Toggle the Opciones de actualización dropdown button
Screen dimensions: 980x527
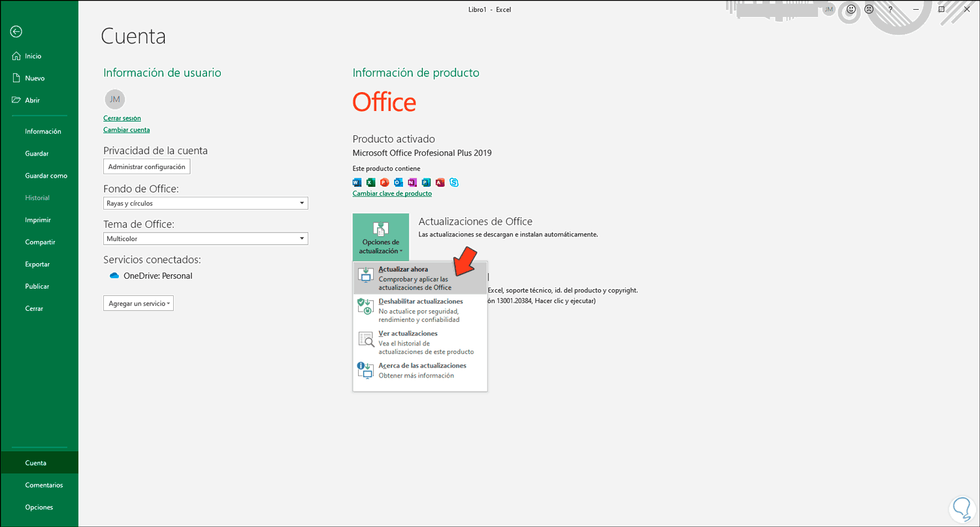click(x=381, y=237)
